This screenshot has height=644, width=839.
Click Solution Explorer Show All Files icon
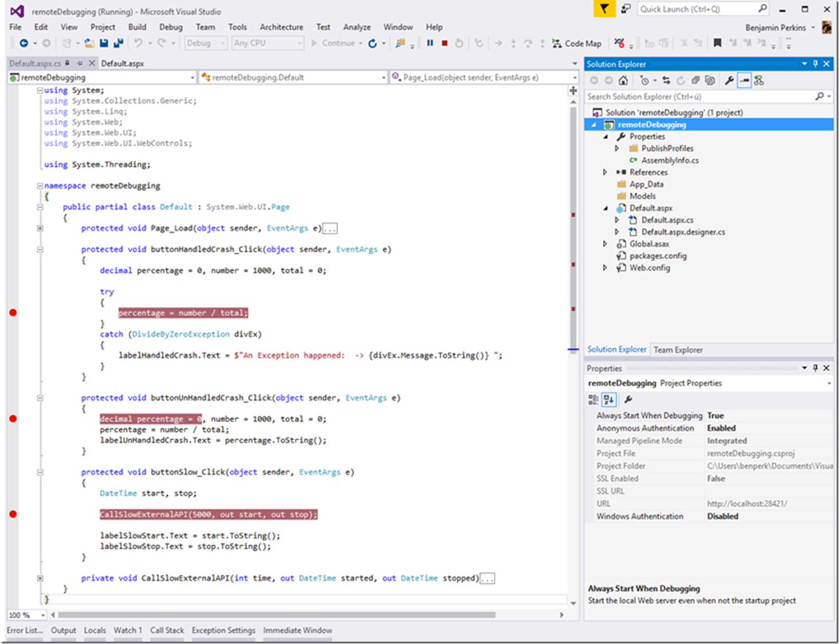710,81
